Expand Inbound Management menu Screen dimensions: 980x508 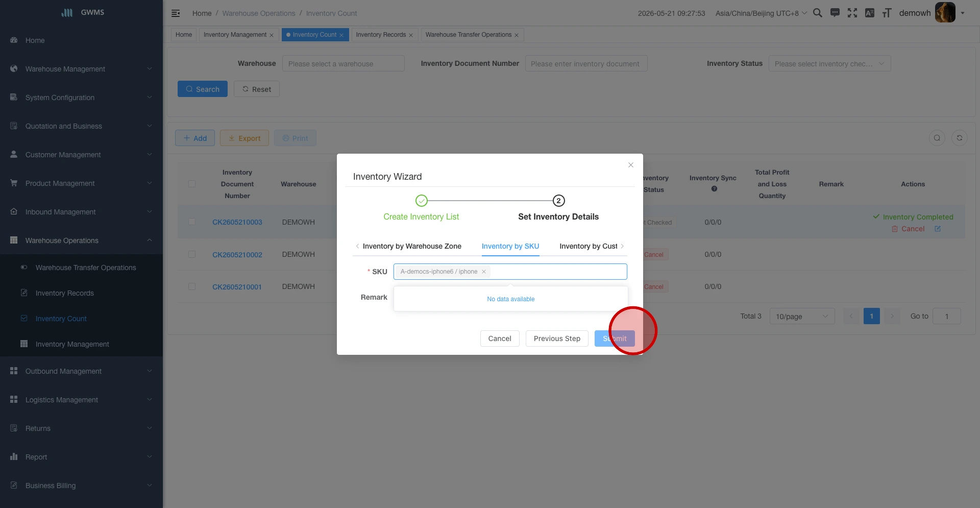coord(81,212)
